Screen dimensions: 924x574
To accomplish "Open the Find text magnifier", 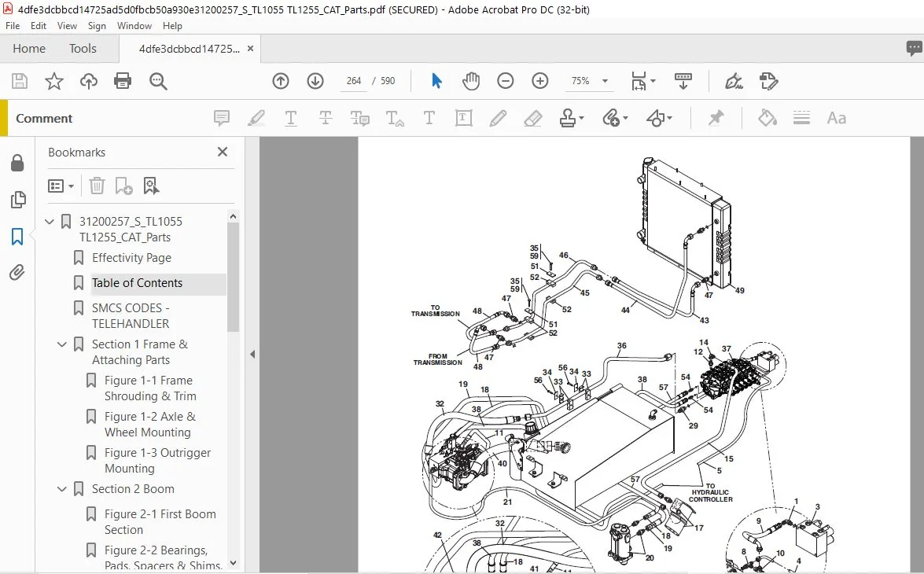I will pos(158,81).
